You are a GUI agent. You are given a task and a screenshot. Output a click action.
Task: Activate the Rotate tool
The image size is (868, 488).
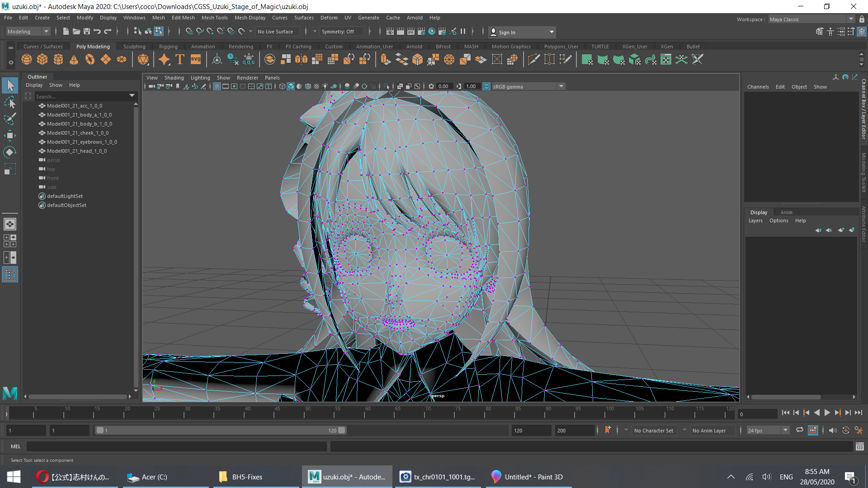point(10,152)
